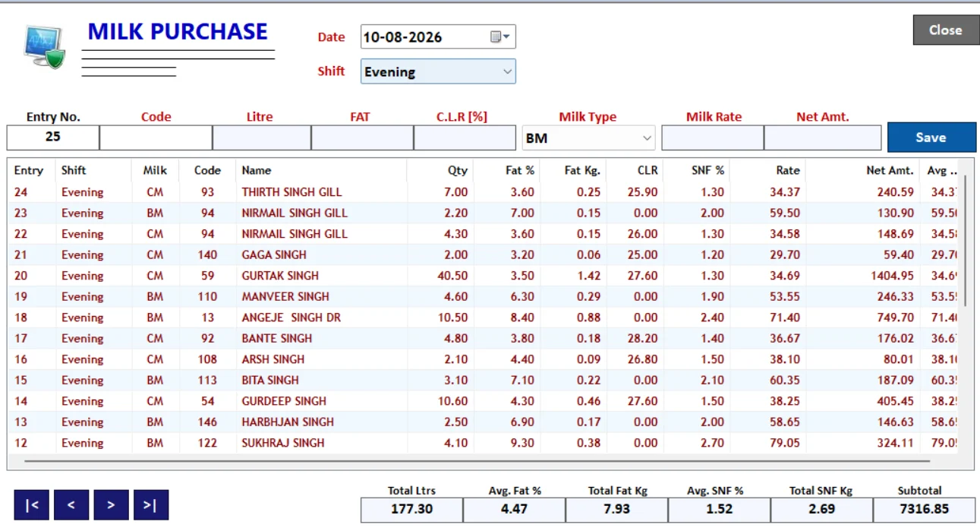Click Subtotal value 7316.85
This screenshot has height=531, width=980.
pyautogui.click(x=924, y=509)
